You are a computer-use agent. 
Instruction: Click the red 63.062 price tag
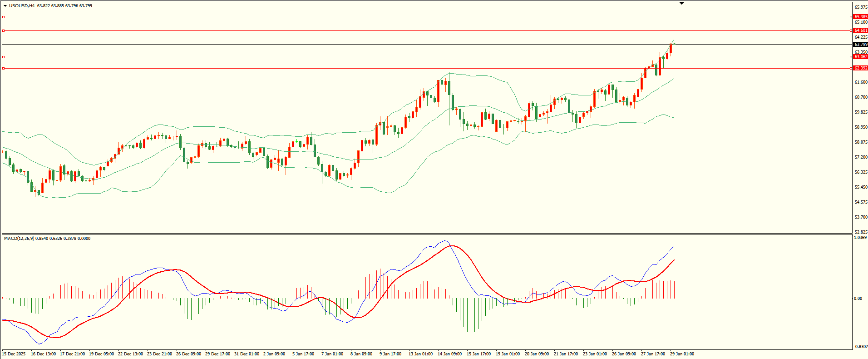click(861, 57)
